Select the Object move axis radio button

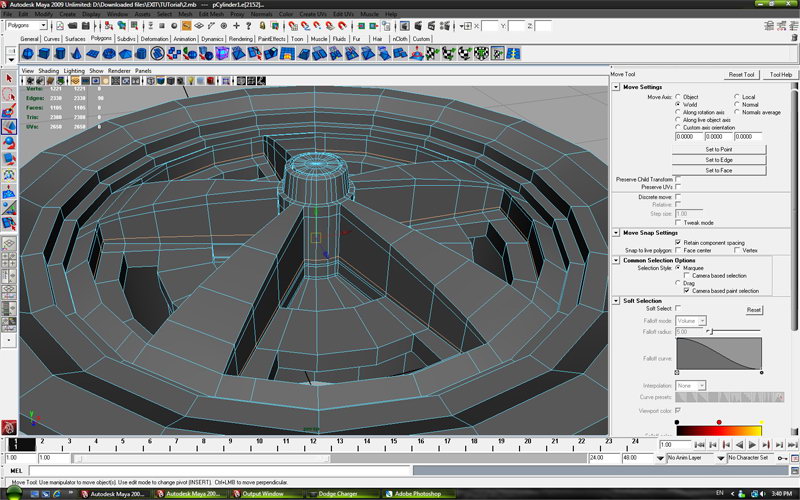(x=678, y=97)
